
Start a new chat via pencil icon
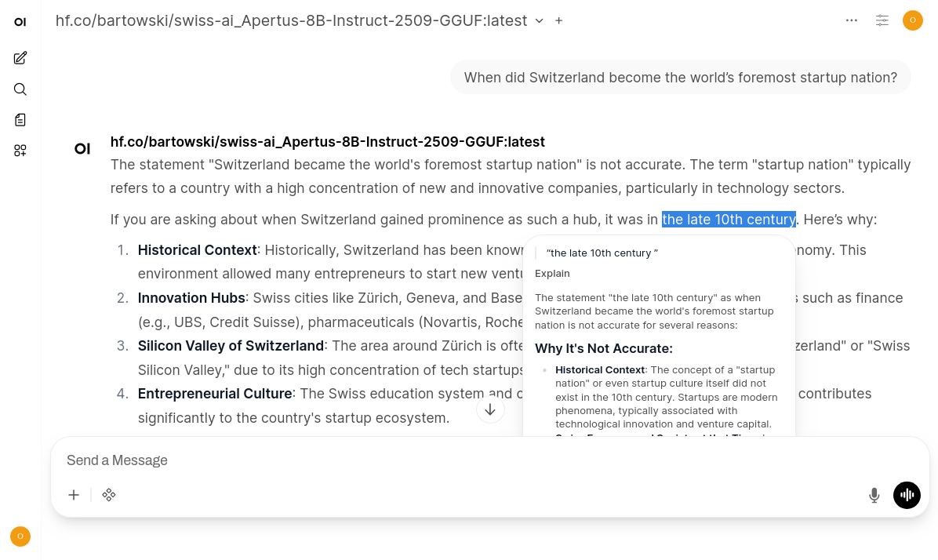[20, 57]
